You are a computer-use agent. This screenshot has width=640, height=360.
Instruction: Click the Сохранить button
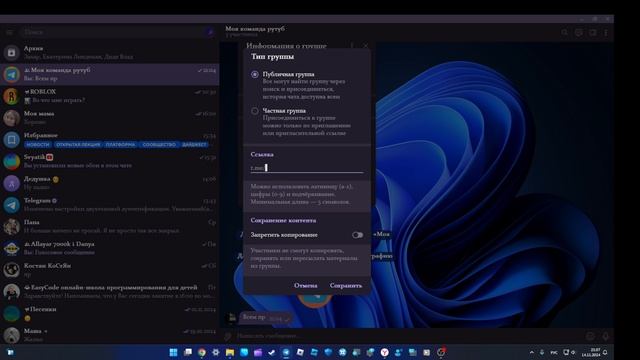coord(345,285)
